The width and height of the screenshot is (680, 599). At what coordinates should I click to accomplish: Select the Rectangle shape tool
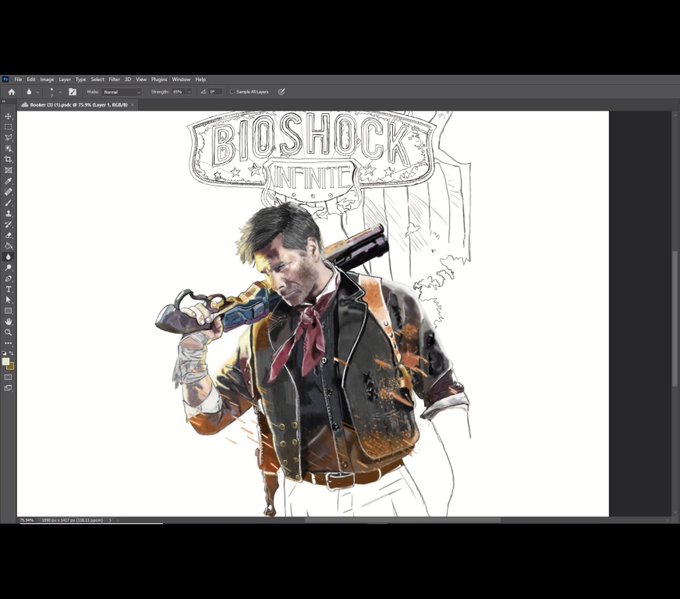(8, 311)
